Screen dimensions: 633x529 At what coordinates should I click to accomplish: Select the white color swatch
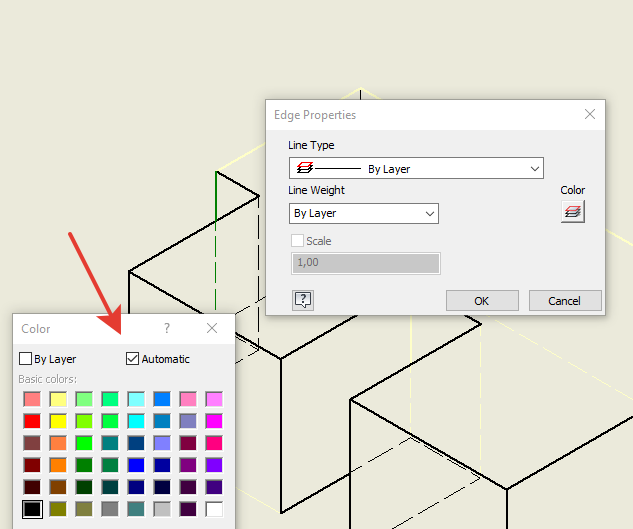pyautogui.click(x=214, y=509)
